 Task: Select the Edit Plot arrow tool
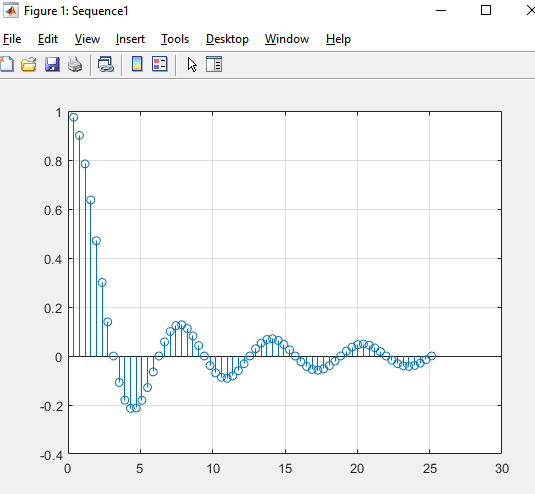[192, 64]
